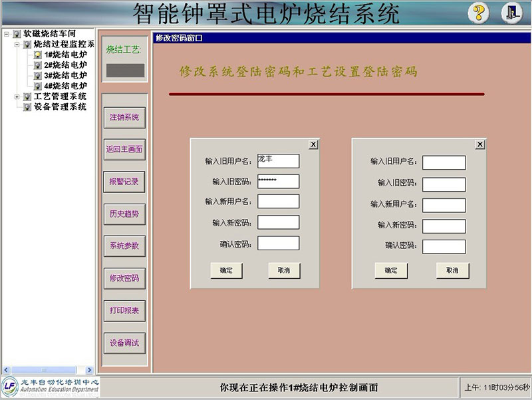Expand the 工艺管理系统 tree node
Viewport: 532px width, 400px height.
(x=17, y=97)
